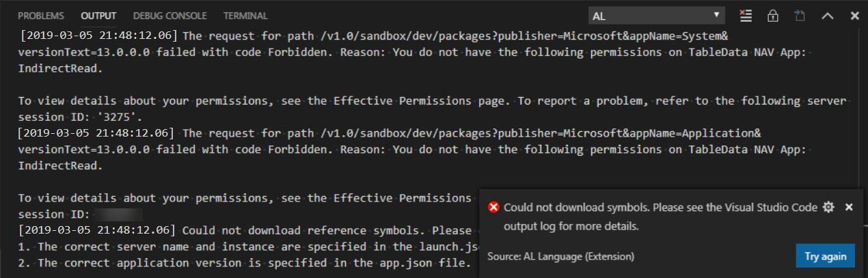Dismiss the symbols download notification
Image resolution: width=868 pixels, height=278 pixels.
(849, 207)
